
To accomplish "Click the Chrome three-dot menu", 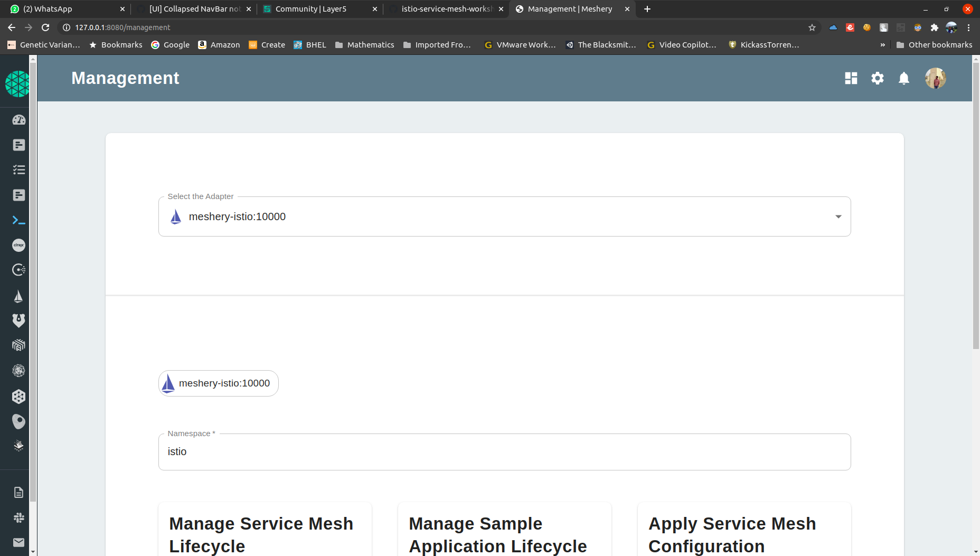I will tap(968, 27).
